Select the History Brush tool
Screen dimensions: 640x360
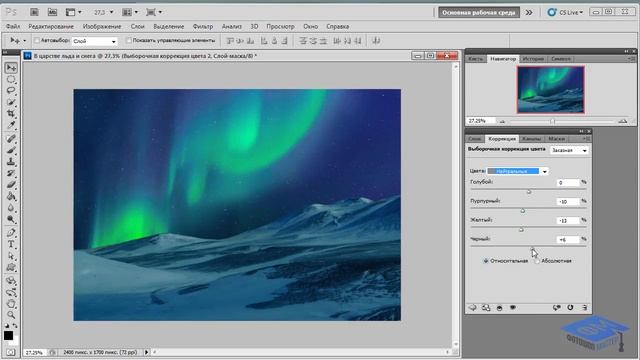[x=11, y=173]
